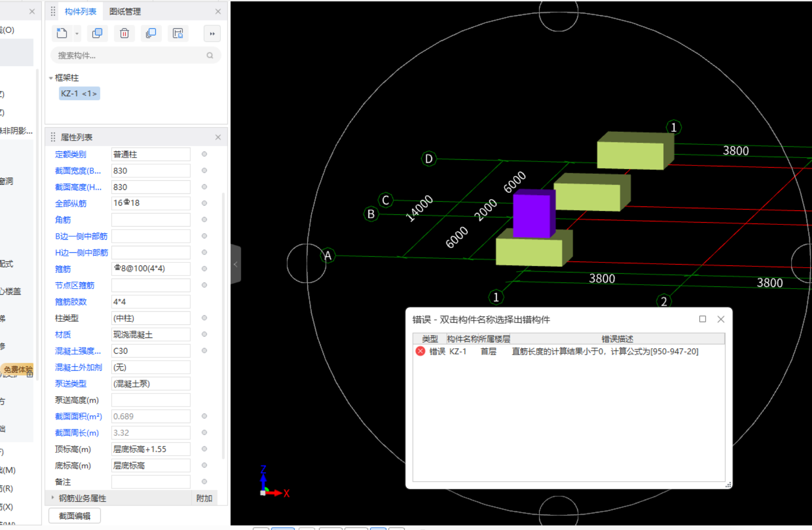Open the new component dropdown arrow
The width and height of the screenshot is (812, 530).
click(x=77, y=34)
